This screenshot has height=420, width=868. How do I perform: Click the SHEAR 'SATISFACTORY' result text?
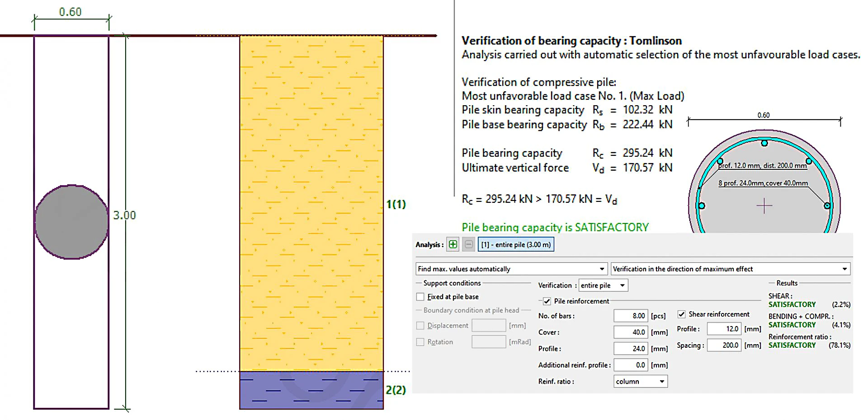tap(792, 304)
